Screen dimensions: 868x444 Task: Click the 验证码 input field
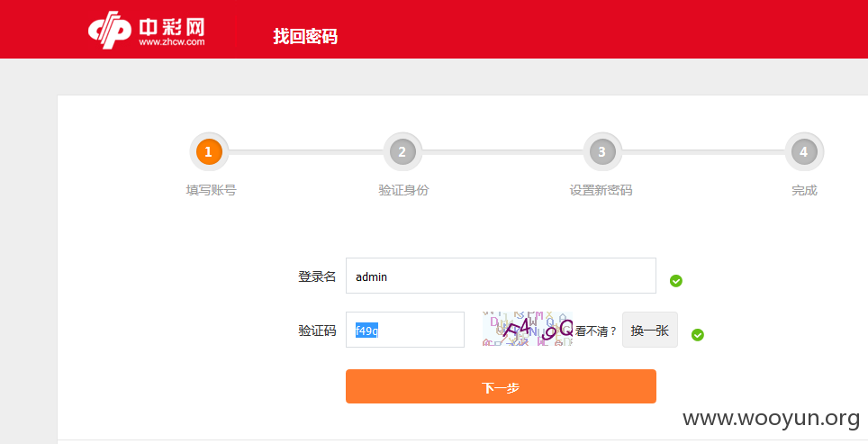405,330
